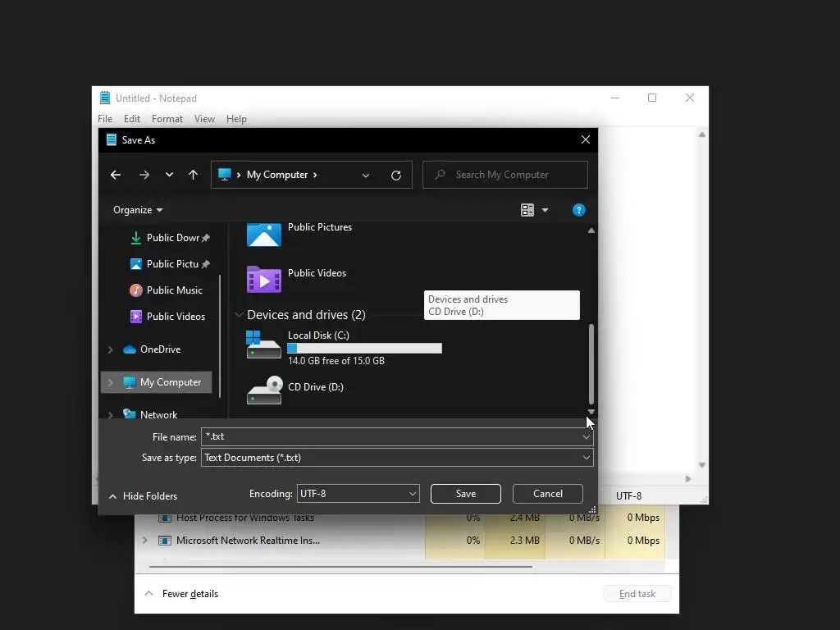The image size is (840, 630).
Task: Expand Microsoft Network Realtime process row
Action: (144, 540)
